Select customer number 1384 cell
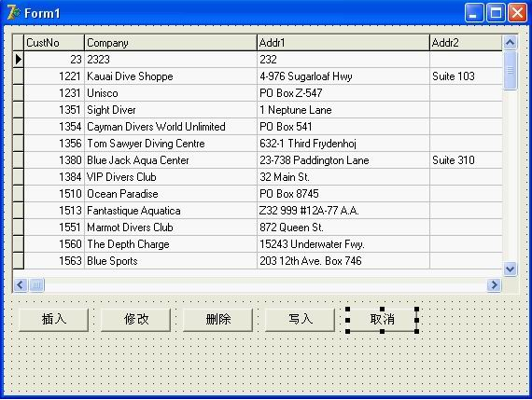The image size is (532, 400). [54, 177]
